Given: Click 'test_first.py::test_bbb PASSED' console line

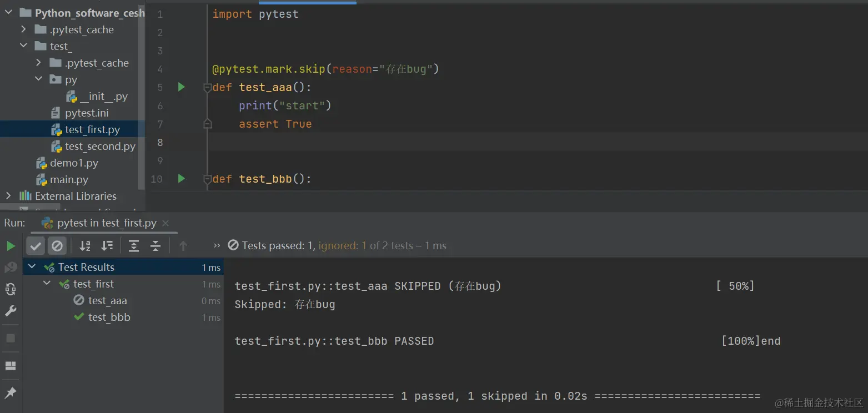Looking at the screenshot, I should click(334, 341).
